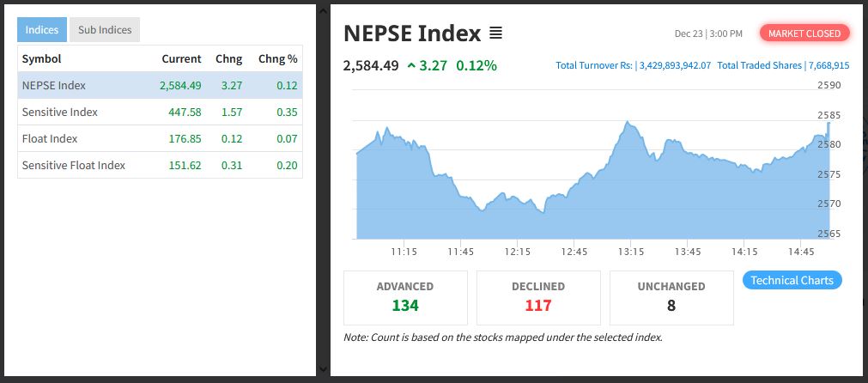Click the Advanced 134 count card
This screenshot has height=383, width=868.
[x=405, y=297]
